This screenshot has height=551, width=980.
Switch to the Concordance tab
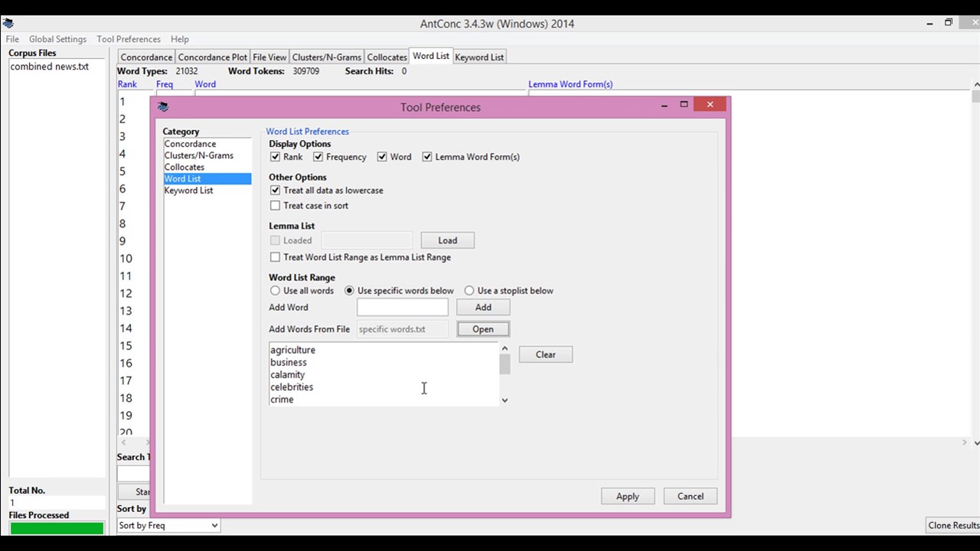(146, 57)
